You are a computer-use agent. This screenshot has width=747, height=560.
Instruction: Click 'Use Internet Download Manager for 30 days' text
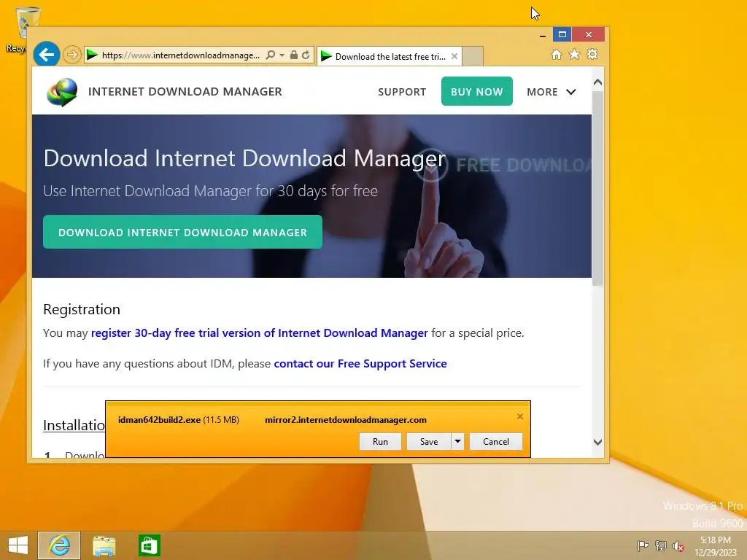pyautogui.click(x=210, y=191)
